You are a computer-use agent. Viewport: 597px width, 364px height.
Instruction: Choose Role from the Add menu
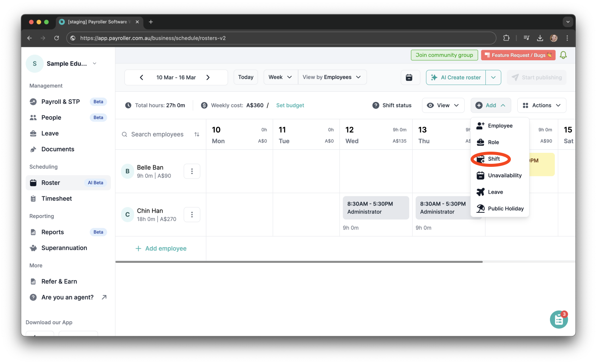point(500,142)
